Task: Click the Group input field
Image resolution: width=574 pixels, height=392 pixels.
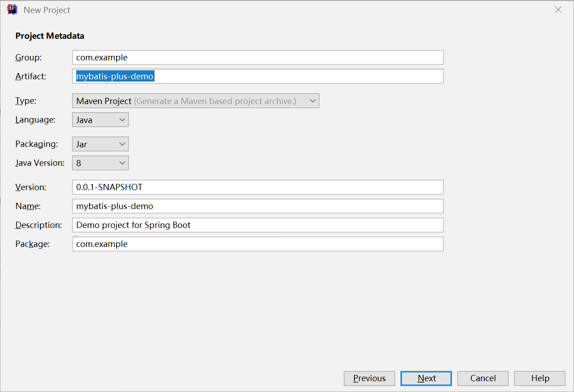Action: point(257,57)
